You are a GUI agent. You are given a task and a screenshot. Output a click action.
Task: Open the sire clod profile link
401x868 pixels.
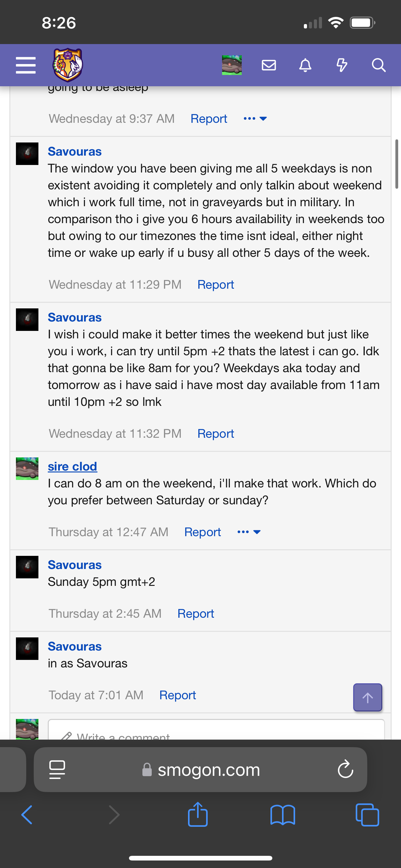pos(72,466)
